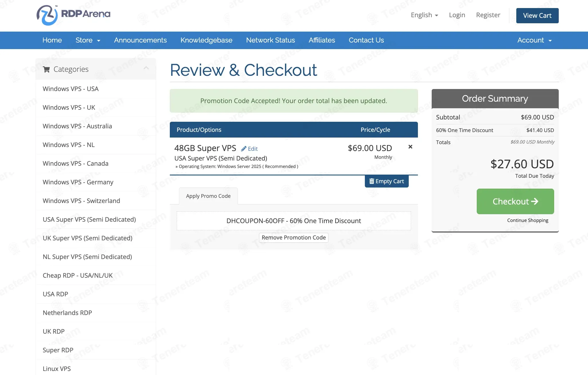Browse Windows VPS - NL category
This screenshot has width=588, height=375.
pyautogui.click(x=96, y=145)
